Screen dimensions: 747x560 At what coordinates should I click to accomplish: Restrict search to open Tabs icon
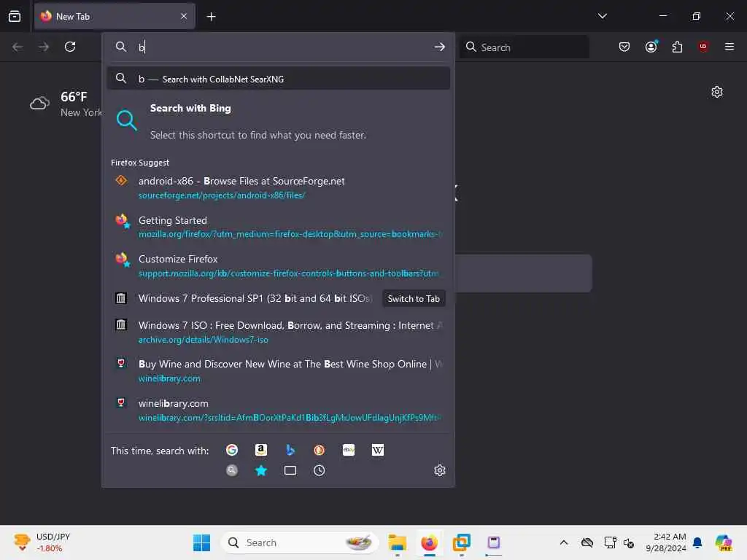pyautogui.click(x=290, y=470)
